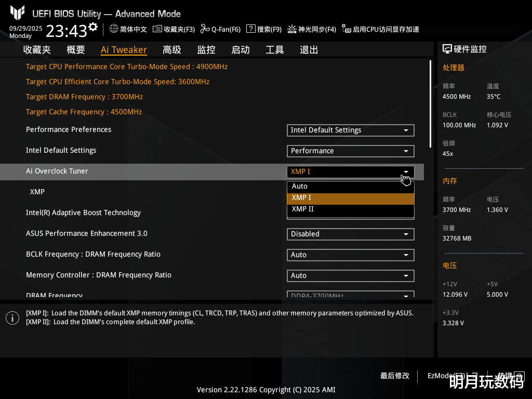Image resolution: width=532 pixels, height=399 pixels.
Task: Click Target CPU Efficient Core Turbo-Mode Speed text
Action: tap(117, 82)
